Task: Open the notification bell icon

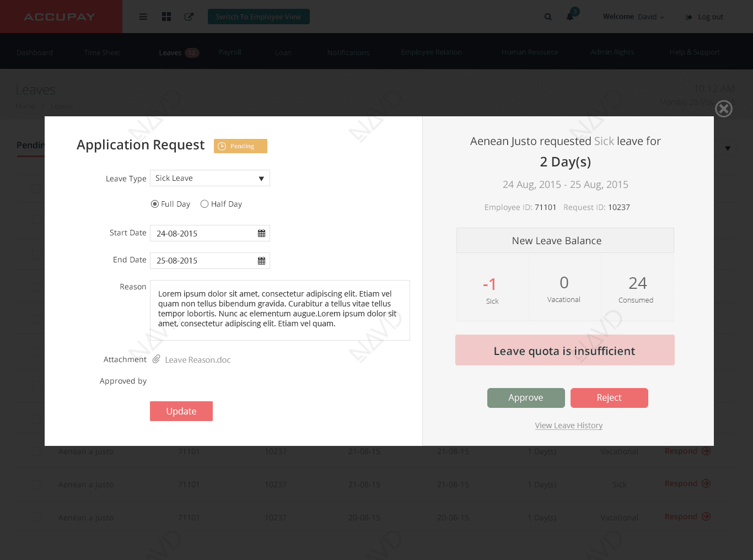Action: pyautogui.click(x=571, y=17)
